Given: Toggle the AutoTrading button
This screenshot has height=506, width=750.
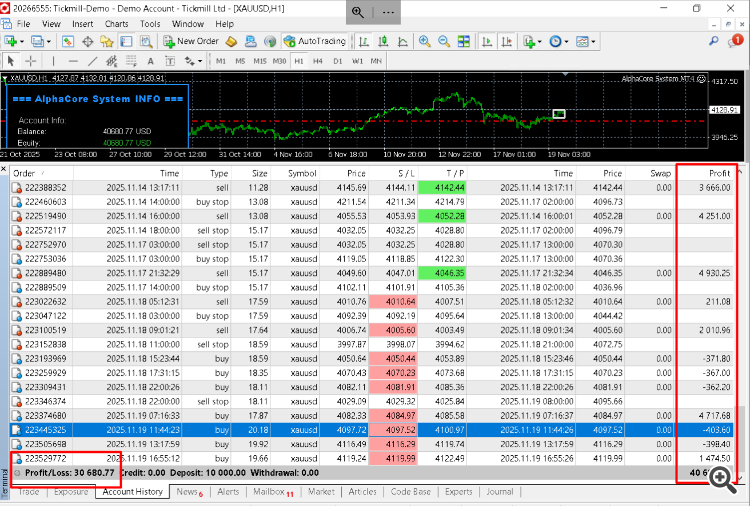Looking at the screenshot, I should [315, 42].
